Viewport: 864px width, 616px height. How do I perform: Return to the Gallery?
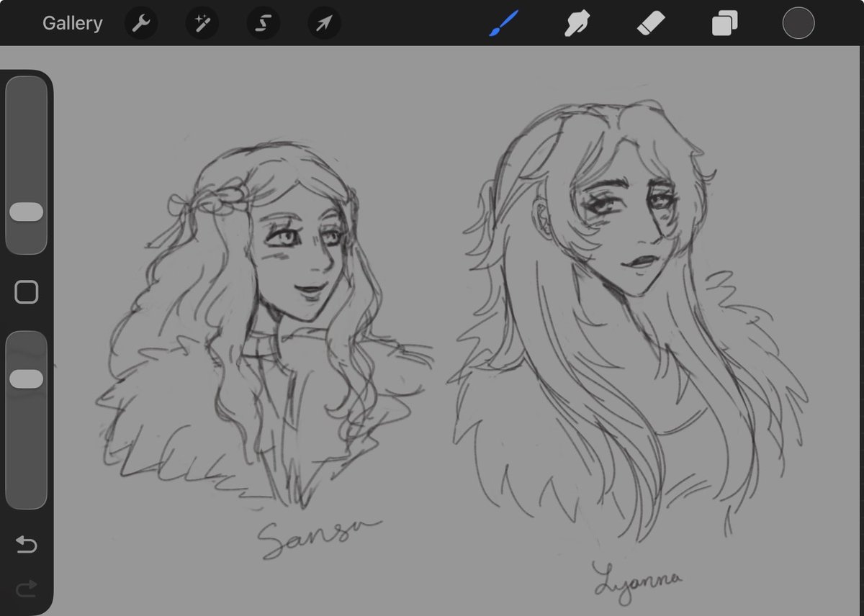72,24
